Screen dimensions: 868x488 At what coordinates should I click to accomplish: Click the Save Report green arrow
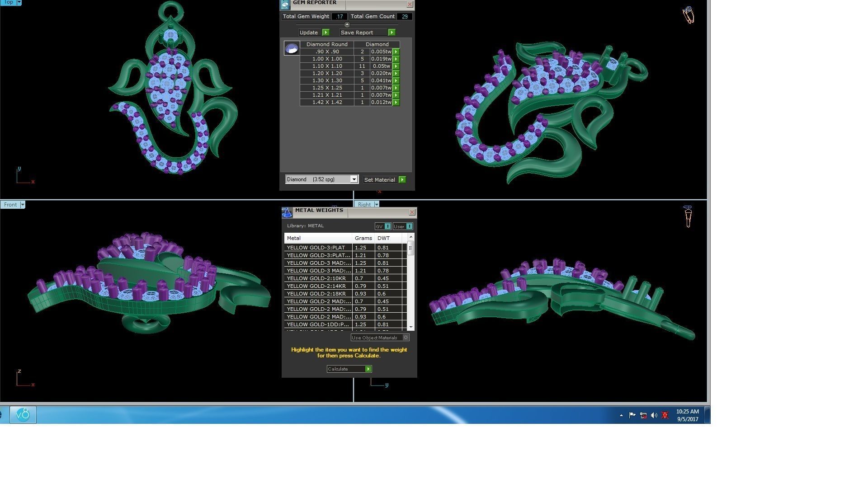click(392, 33)
